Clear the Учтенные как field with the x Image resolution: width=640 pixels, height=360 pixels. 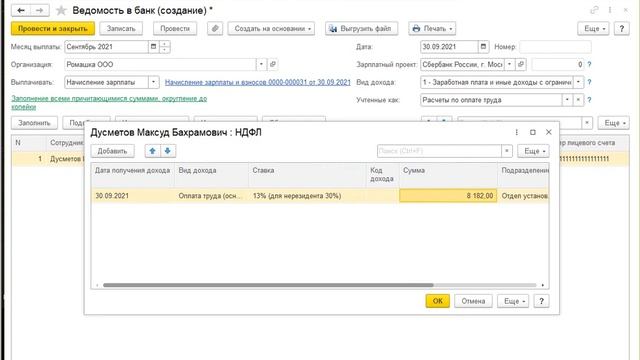coord(578,100)
